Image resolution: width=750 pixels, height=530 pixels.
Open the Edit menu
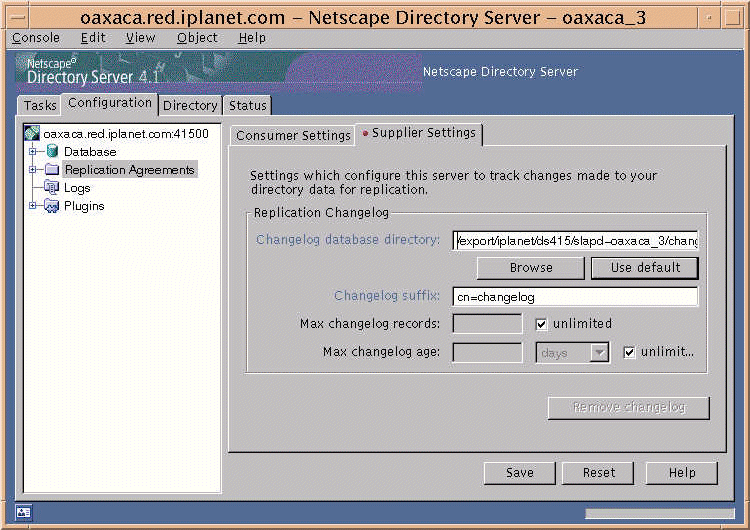point(93,38)
